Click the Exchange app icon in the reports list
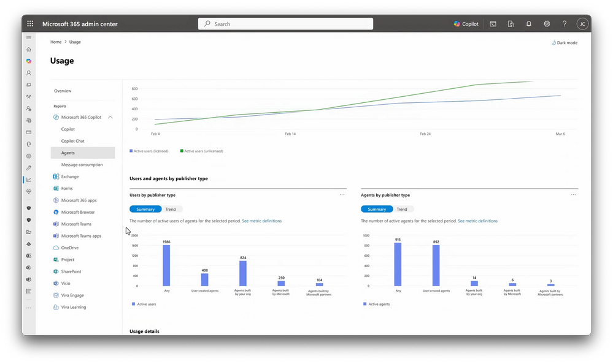 pyautogui.click(x=56, y=176)
